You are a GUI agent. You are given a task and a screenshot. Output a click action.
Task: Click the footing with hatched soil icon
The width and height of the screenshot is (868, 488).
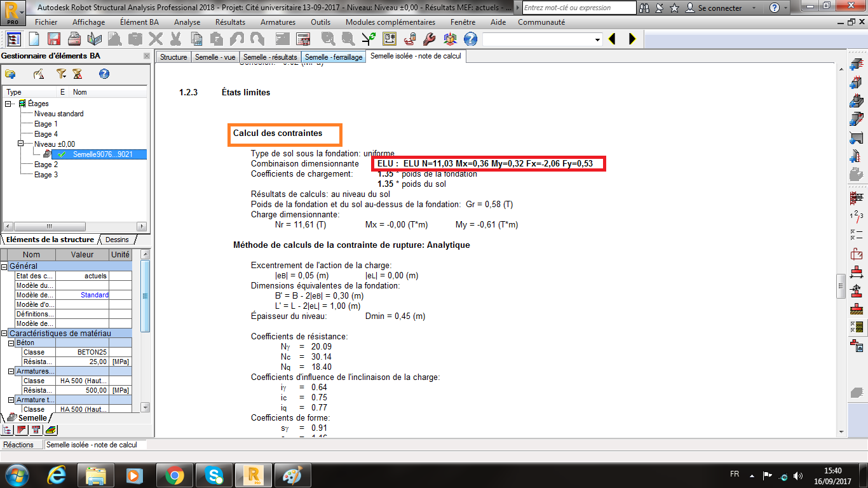click(x=857, y=309)
